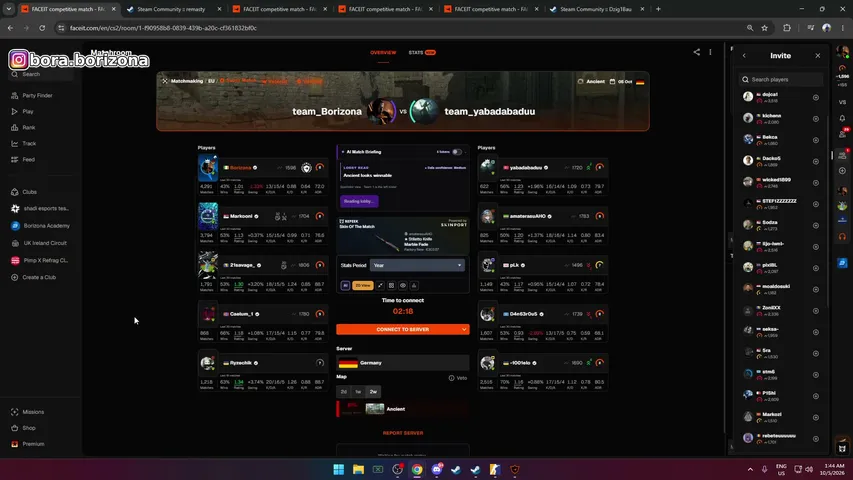This screenshot has height=480, width=853.
Task: Click the headphones icon in right rail
Action: click(842, 237)
